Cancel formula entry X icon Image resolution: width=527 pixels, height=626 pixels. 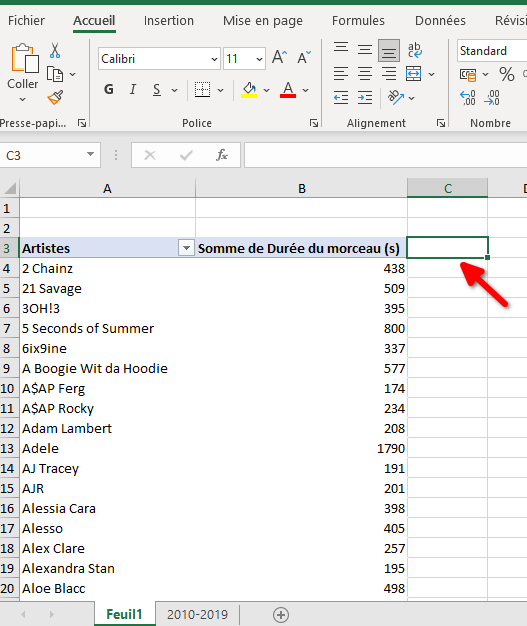[150, 155]
